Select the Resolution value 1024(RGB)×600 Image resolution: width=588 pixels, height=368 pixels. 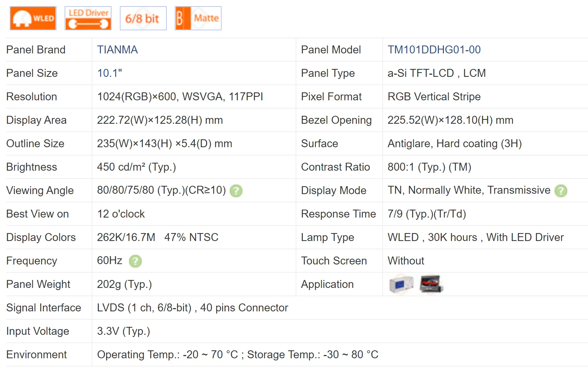coord(180,96)
